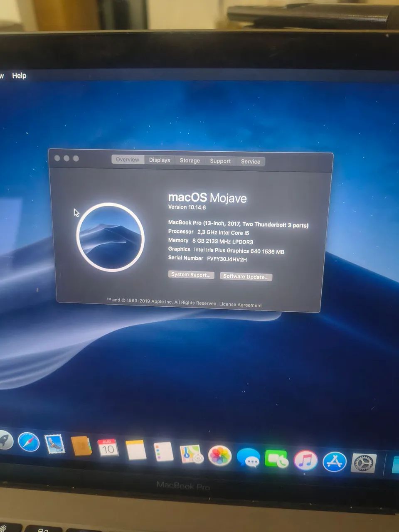Switch to the Overview tab
399x532 pixels.
128,160
